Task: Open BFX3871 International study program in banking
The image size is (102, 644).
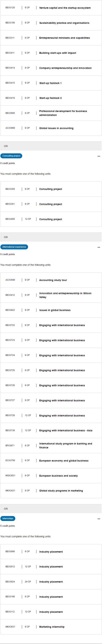Action: pyautogui.click(x=51, y=446)
